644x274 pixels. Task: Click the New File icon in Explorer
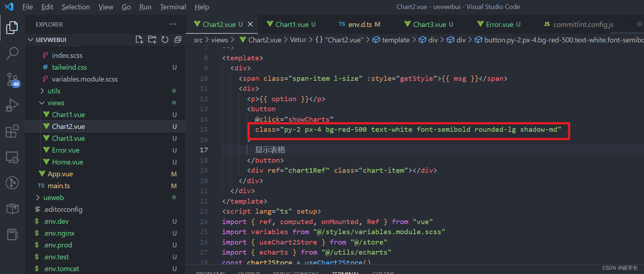click(139, 40)
